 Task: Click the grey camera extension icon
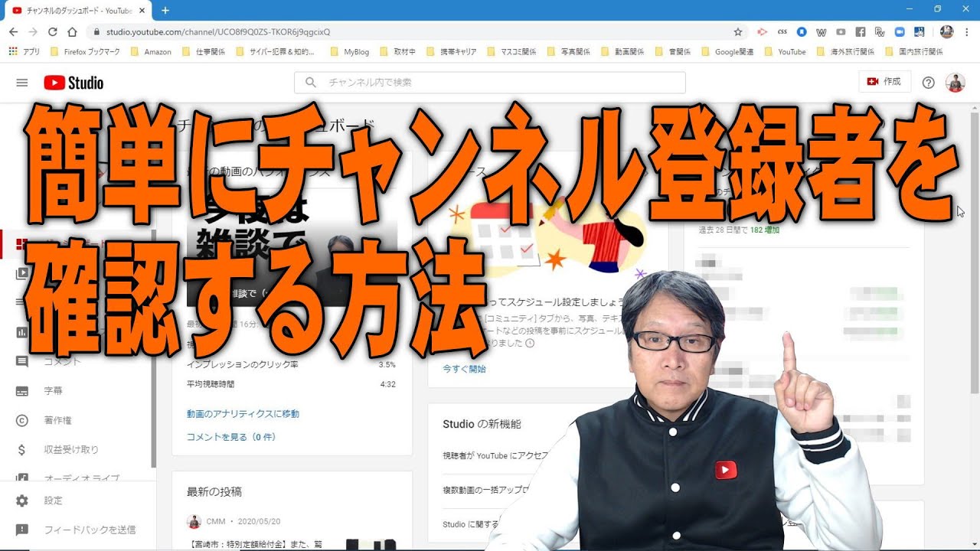pos(841,32)
